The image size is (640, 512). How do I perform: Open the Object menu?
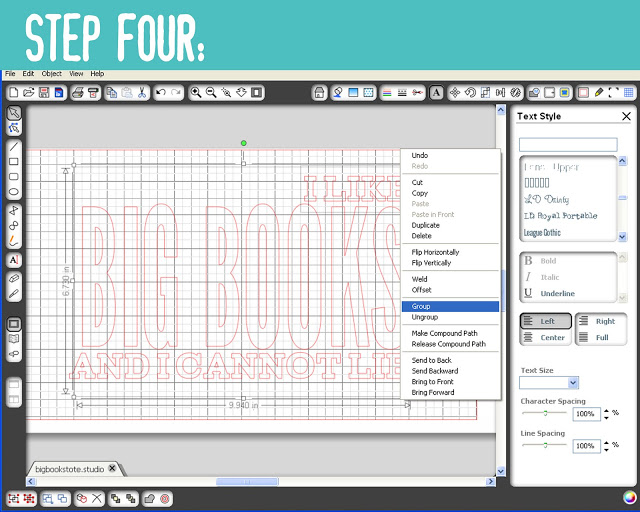point(51,73)
